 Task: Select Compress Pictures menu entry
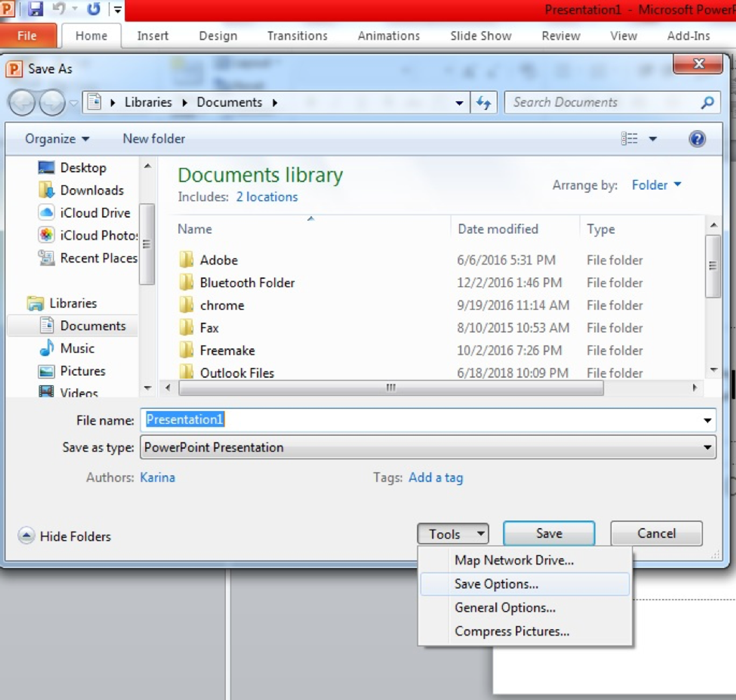point(511,631)
